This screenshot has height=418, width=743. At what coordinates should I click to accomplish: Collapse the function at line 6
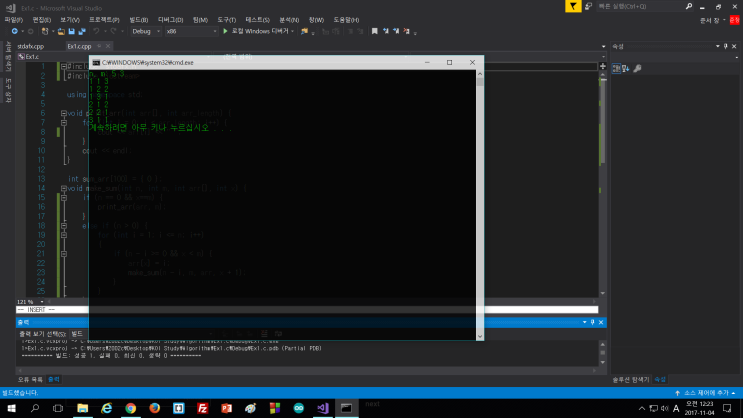click(63, 113)
